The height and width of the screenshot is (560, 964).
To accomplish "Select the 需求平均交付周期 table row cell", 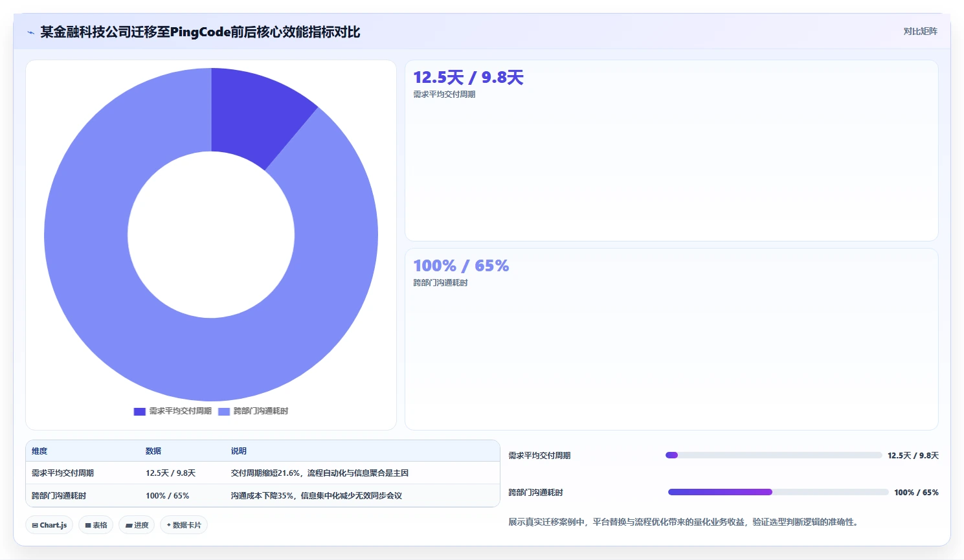I will click(x=63, y=473).
